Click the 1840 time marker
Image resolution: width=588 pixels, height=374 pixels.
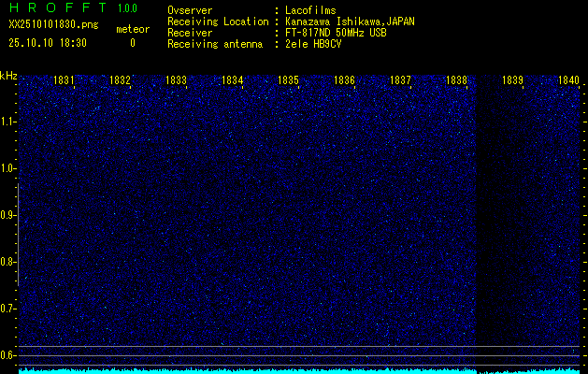tap(568, 80)
